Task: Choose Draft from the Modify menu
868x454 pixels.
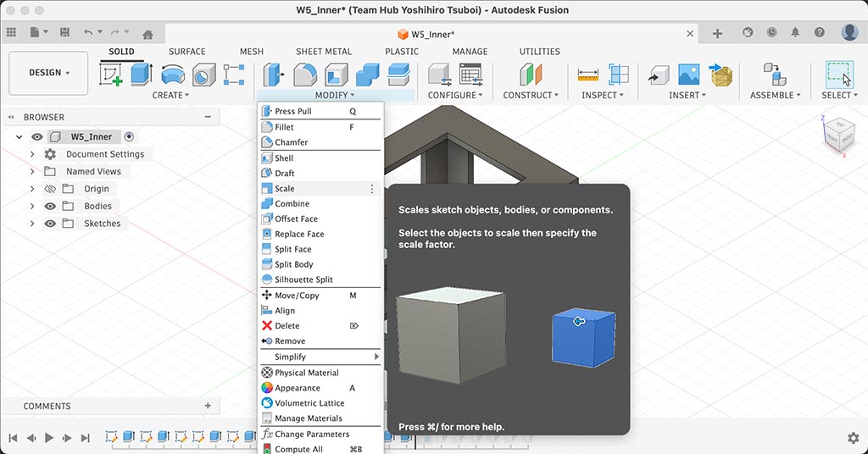Action: click(x=320, y=173)
